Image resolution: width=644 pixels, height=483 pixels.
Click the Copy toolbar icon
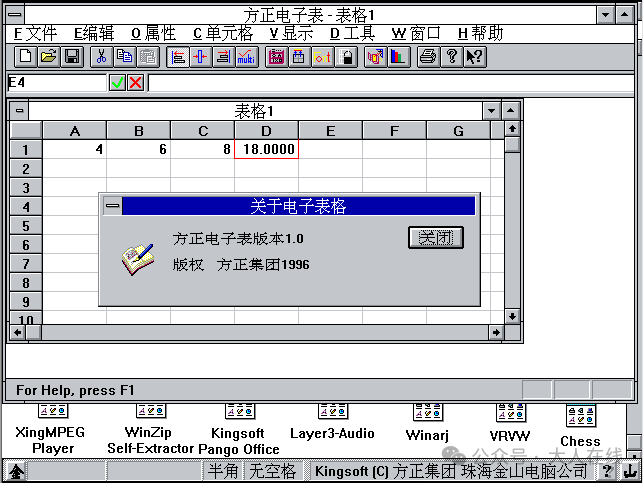coord(124,57)
